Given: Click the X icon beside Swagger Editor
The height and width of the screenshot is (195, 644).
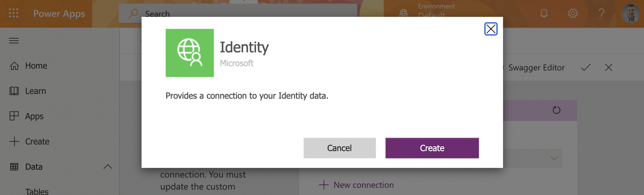Looking at the screenshot, I should pyautogui.click(x=609, y=67).
